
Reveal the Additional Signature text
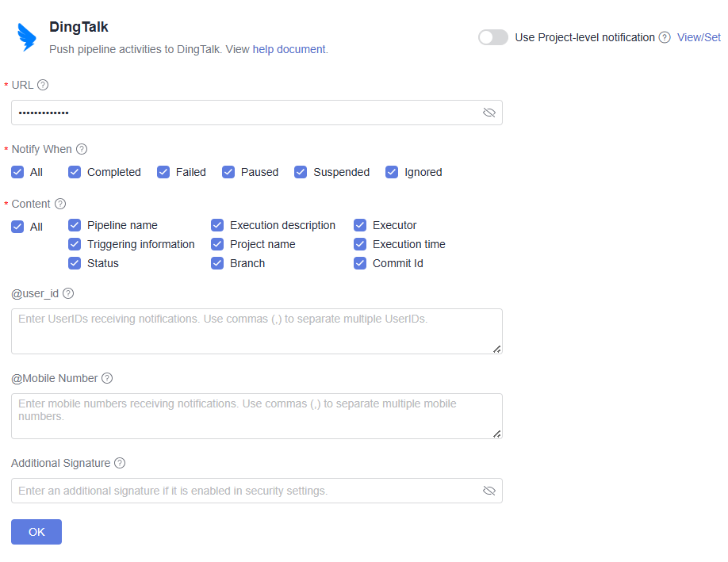489,491
